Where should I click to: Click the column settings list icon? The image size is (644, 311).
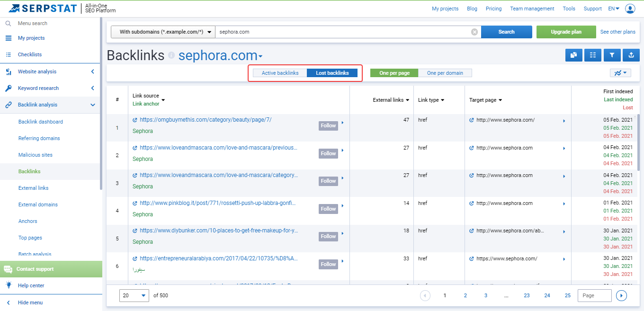click(x=593, y=55)
